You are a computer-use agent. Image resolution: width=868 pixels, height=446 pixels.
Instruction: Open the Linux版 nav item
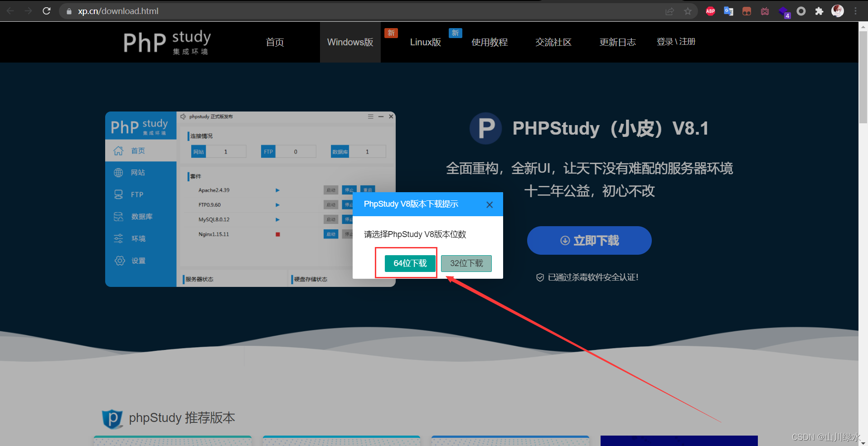(426, 42)
